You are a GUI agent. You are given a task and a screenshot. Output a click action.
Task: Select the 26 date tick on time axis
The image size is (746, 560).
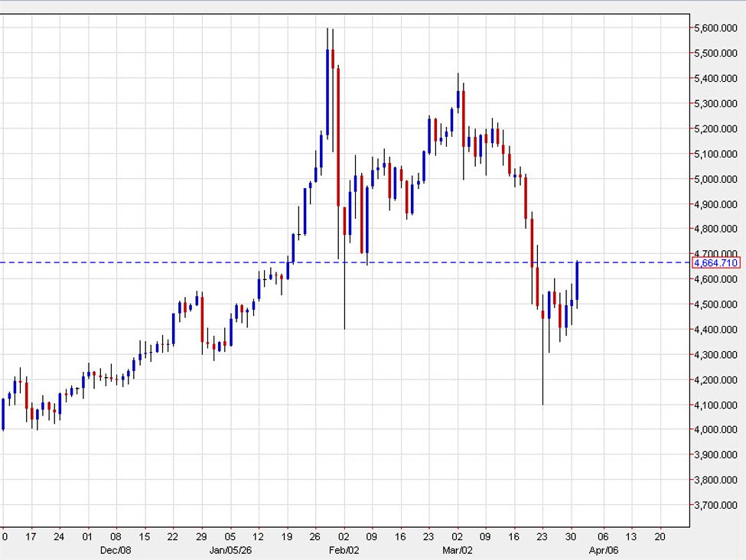tap(314, 537)
